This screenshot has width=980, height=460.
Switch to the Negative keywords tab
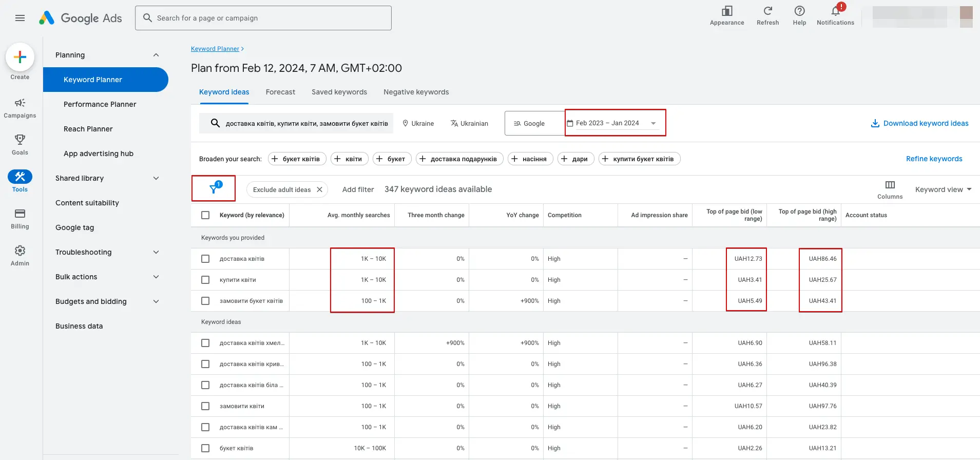tap(416, 92)
